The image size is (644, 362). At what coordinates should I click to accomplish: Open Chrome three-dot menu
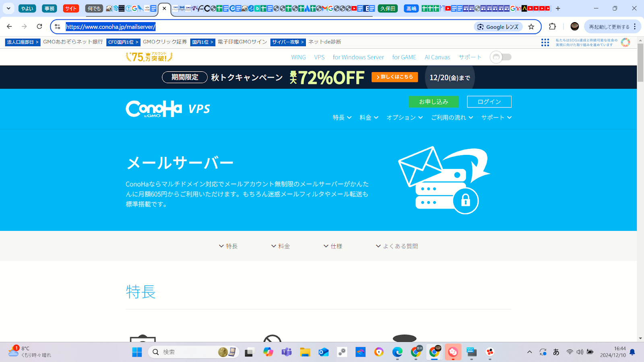pyautogui.click(x=635, y=27)
